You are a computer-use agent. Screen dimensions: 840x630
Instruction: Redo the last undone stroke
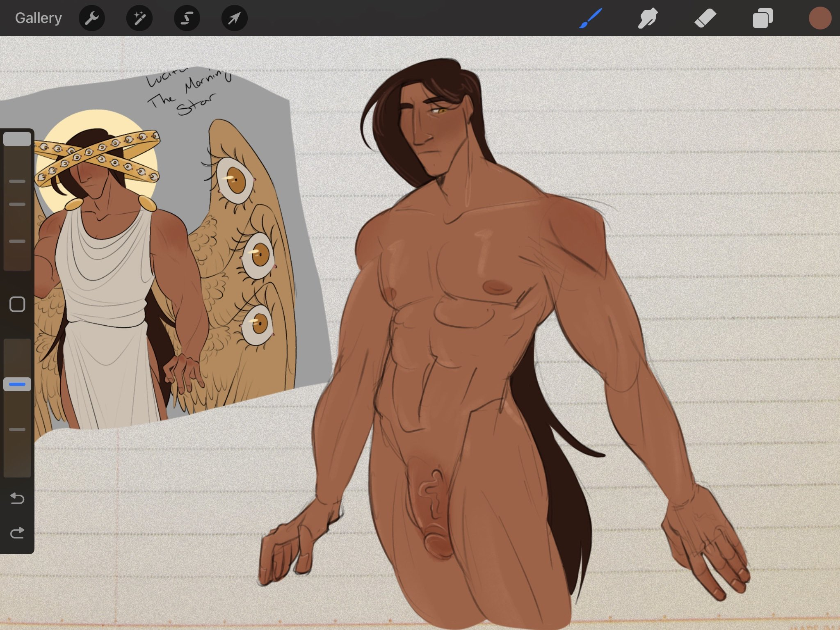click(17, 533)
